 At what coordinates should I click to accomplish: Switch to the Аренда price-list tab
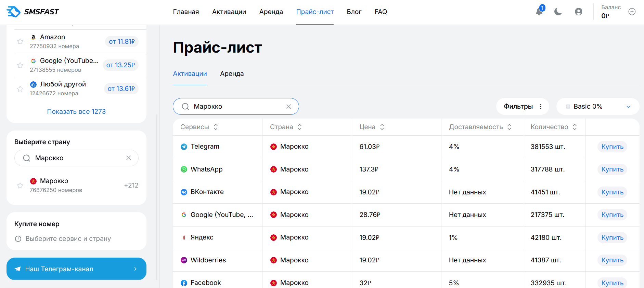(x=232, y=74)
